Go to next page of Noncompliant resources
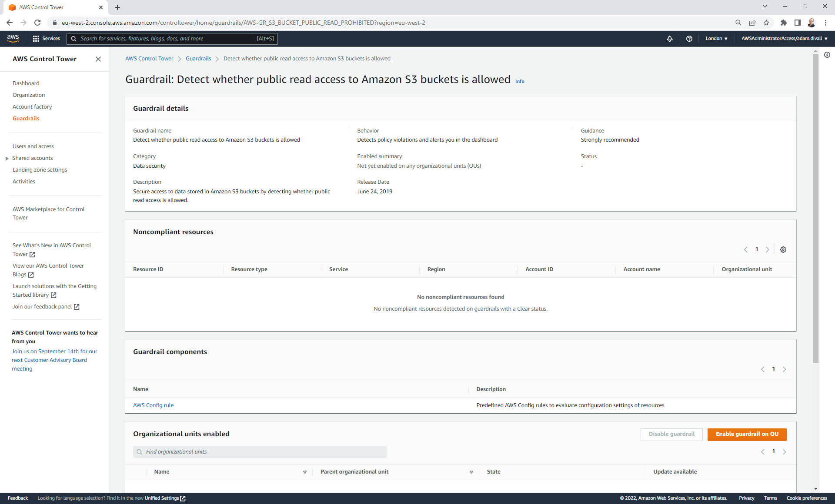Viewport: 835px width, 504px height. [767, 249]
